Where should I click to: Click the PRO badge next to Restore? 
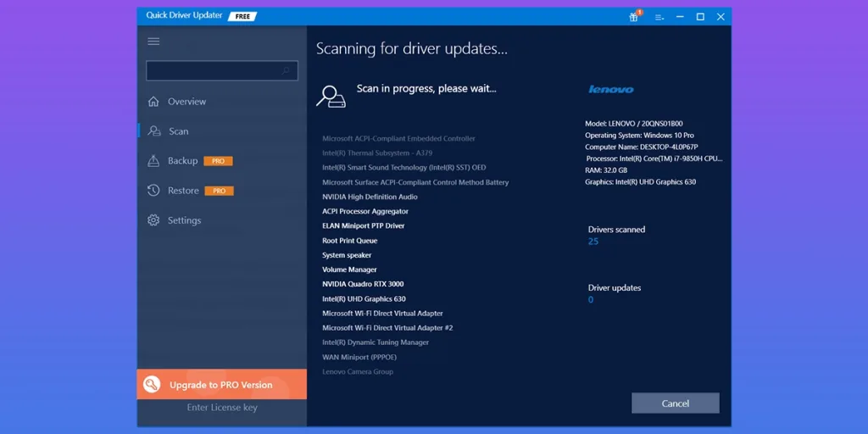click(219, 191)
